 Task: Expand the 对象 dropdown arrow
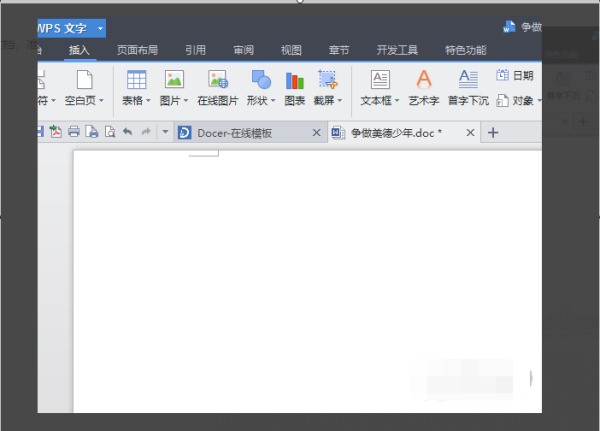point(539,101)
